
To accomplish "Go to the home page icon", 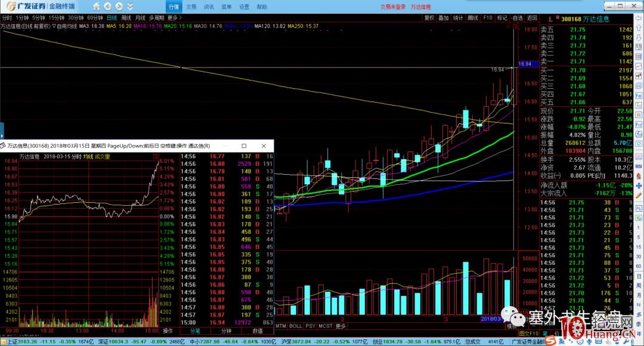I will point(96,7).
